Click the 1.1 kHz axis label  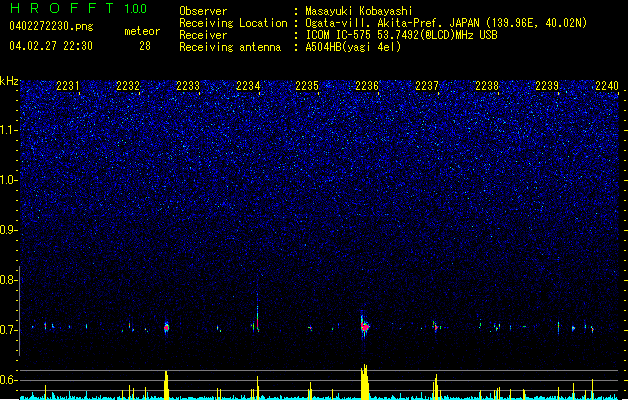[x=8, y=130]
